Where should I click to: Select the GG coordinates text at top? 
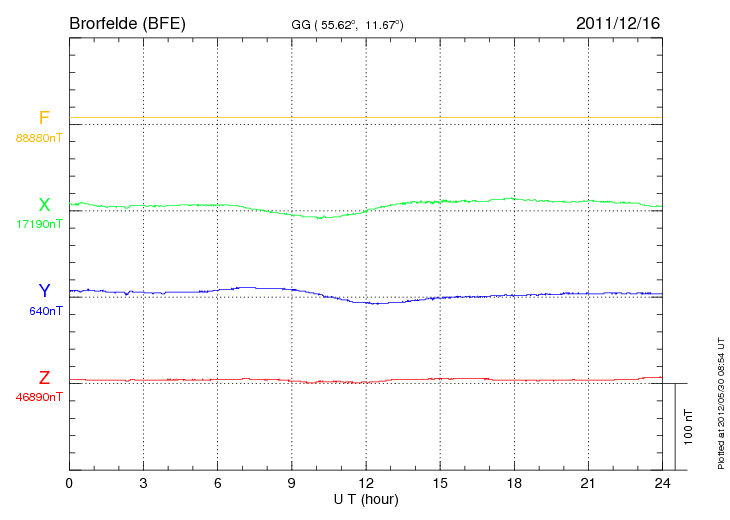[x=347, y=25]
